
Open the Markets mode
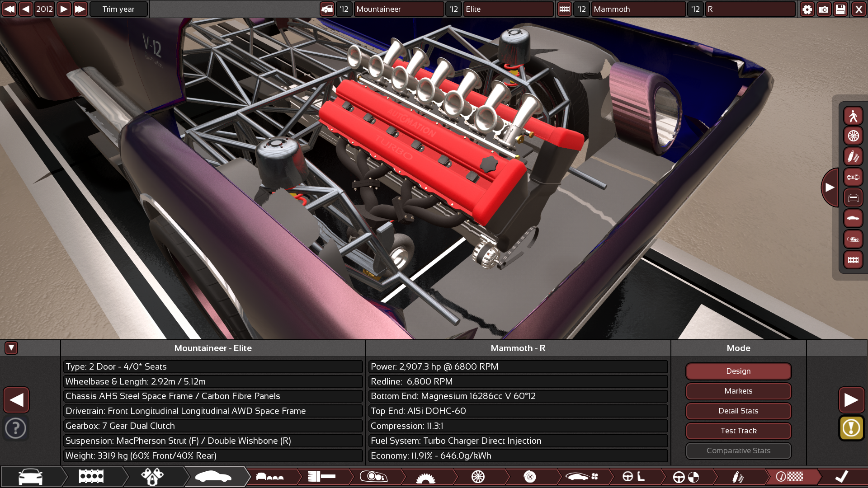(x=738, y=391)
